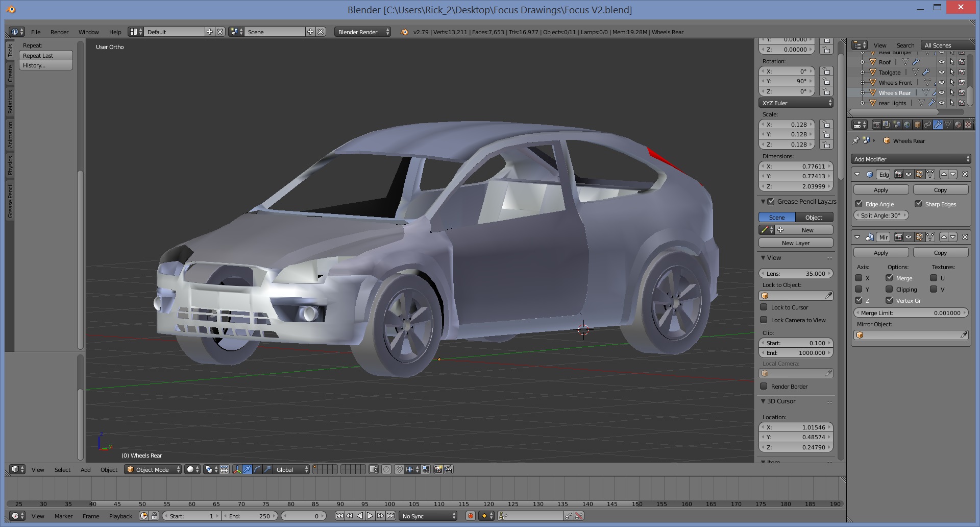Open the World properties tab icon
Viewport: 980px width, 527px height.
tap(907, 125)
